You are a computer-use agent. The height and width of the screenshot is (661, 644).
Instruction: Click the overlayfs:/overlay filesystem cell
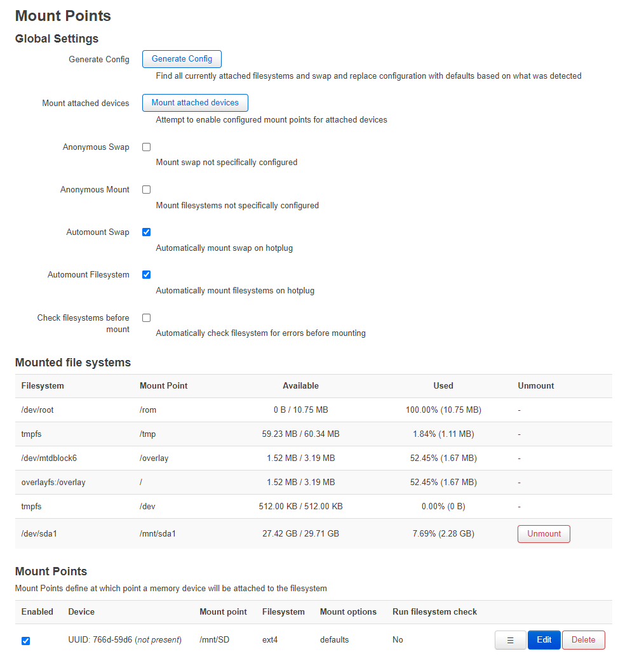(x=53, y=483)
